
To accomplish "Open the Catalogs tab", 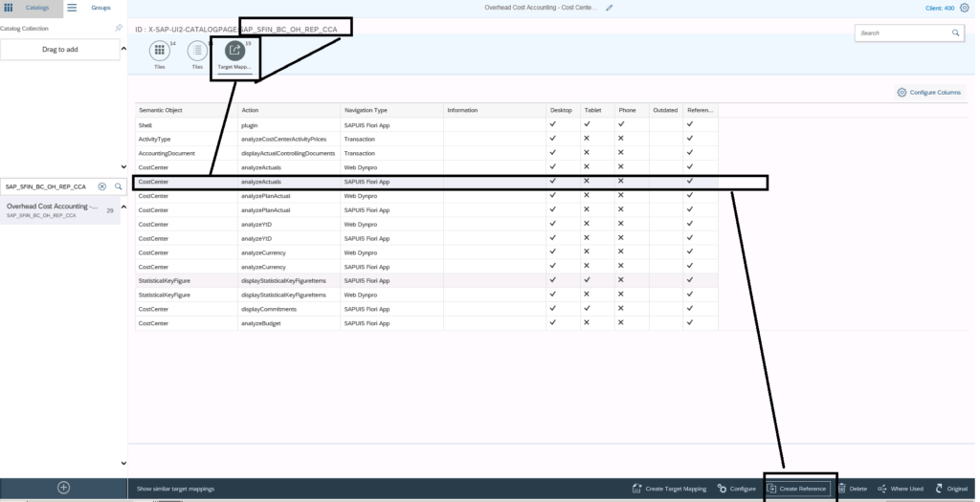I will pos(37,8).
